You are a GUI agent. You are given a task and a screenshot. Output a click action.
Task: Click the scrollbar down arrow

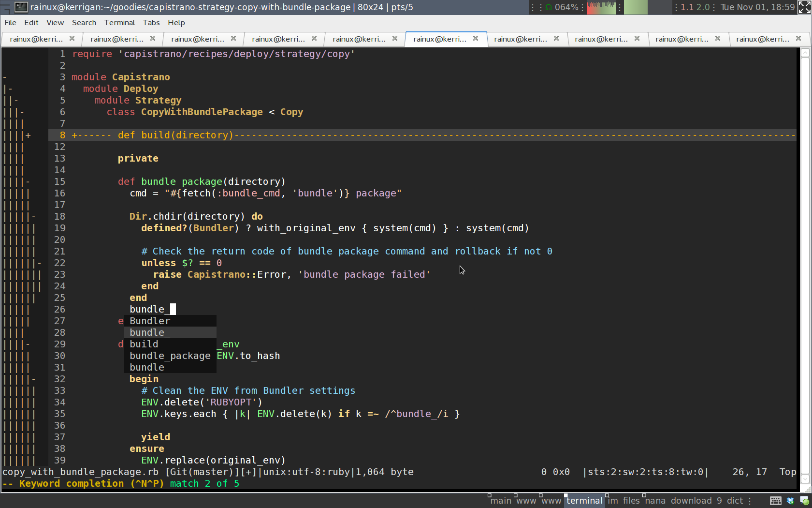[x=805, y=479]
